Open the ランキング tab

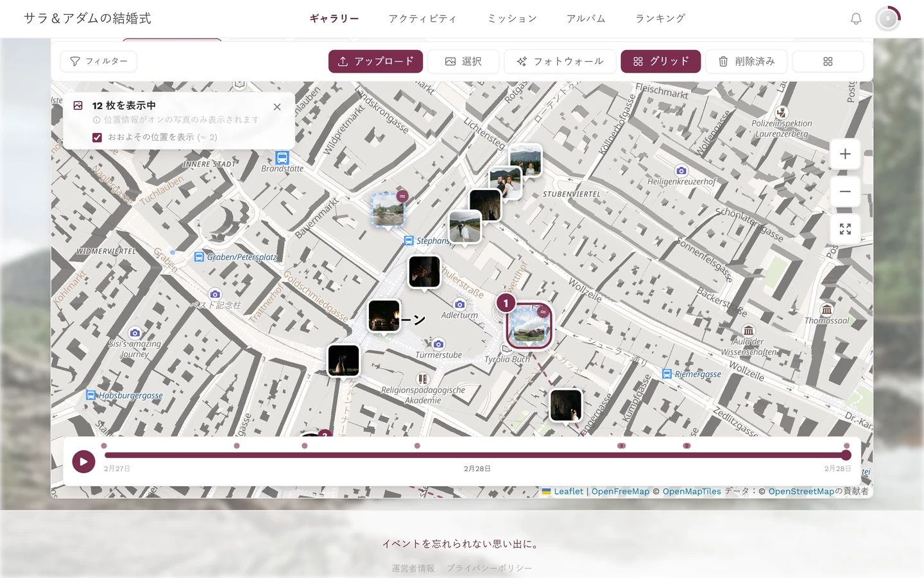660,19
